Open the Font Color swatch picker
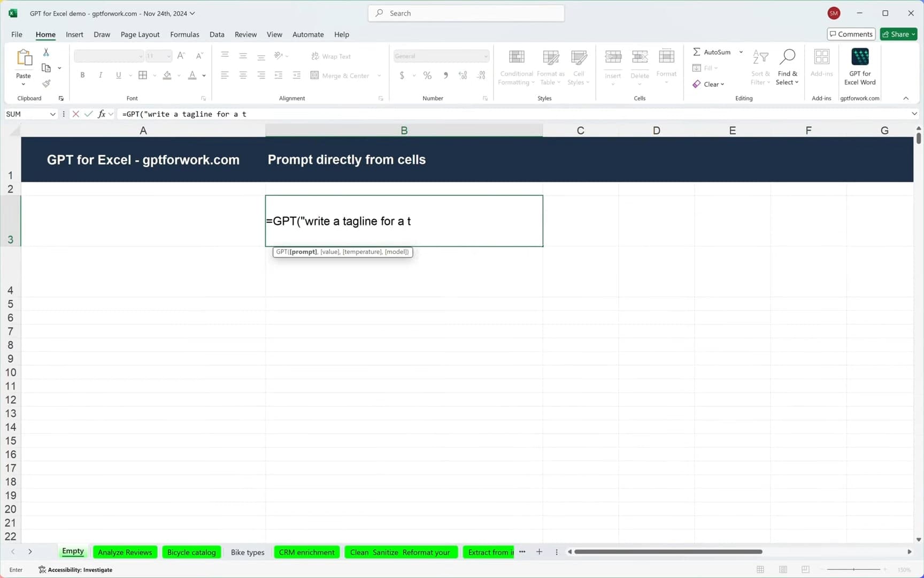Viewport: 924px width, 578px height. [x=203, y=75]
